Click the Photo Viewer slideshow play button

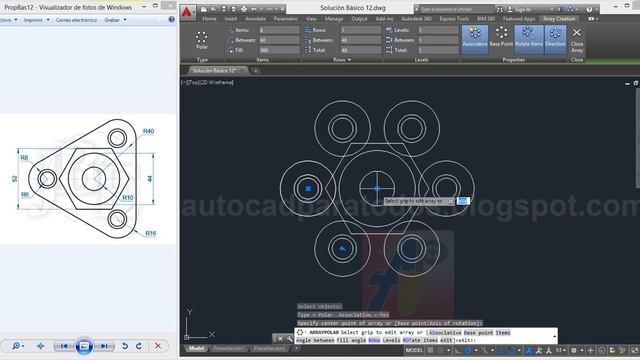[x=84, y=346]
